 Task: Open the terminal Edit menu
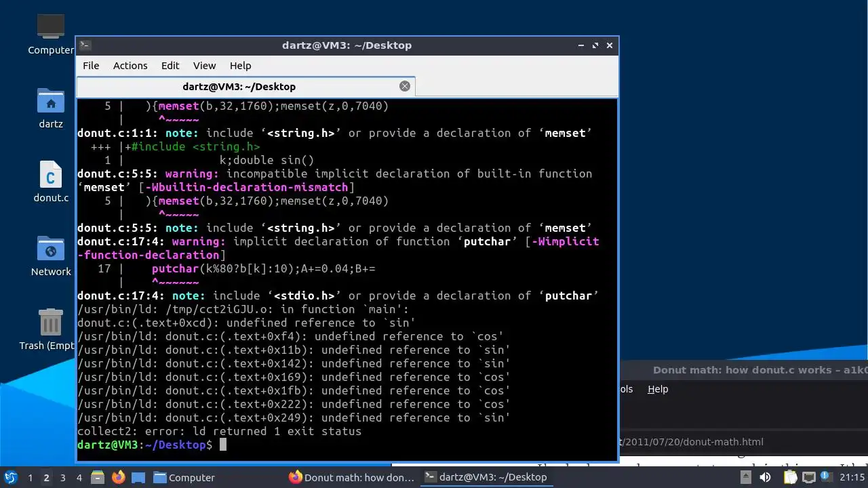click(x=170, y=66)
